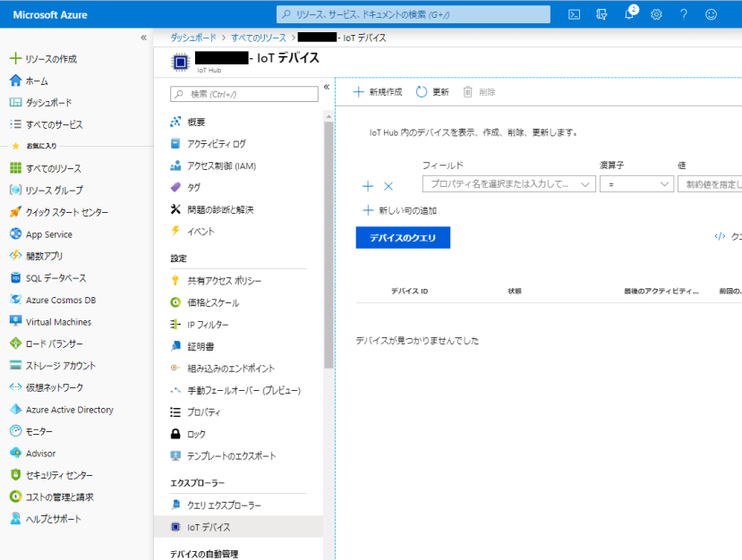Screen dimensions: 742x560
Task: Open the Cloud Shell icon
Action: point(574,14)
